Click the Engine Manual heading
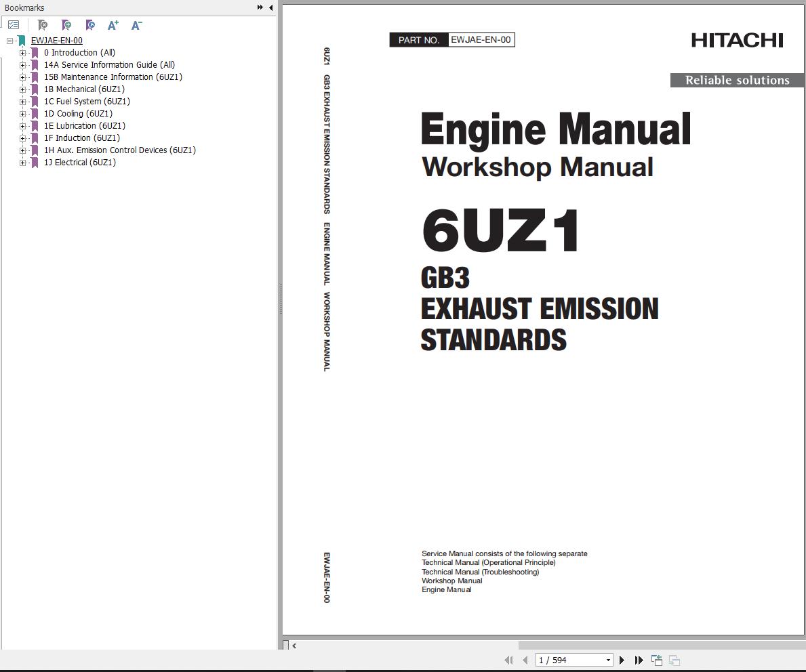806x672 pixels. pyautogui.click(x=556, y=129)
